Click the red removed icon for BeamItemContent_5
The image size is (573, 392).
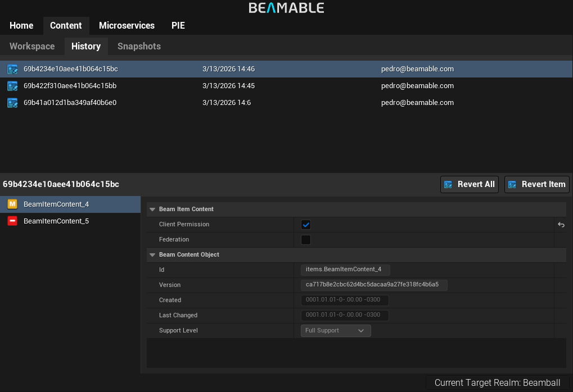12,221
